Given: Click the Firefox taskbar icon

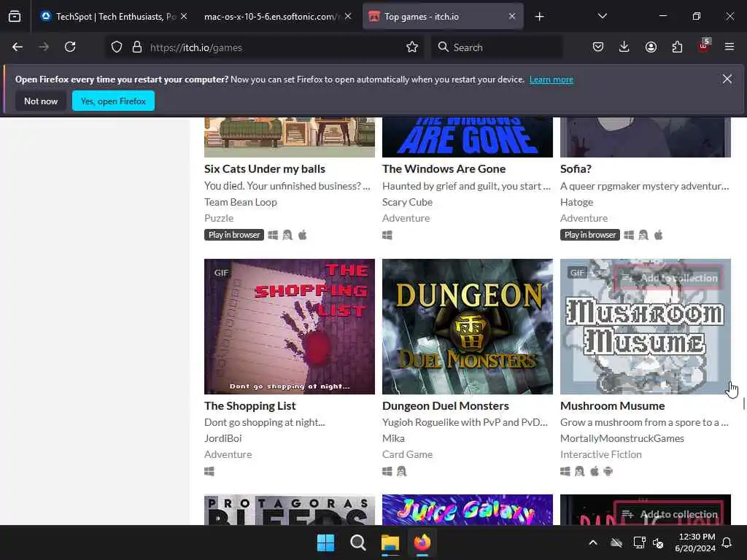Looking at the screenshot, I should (x=422, y=542).
